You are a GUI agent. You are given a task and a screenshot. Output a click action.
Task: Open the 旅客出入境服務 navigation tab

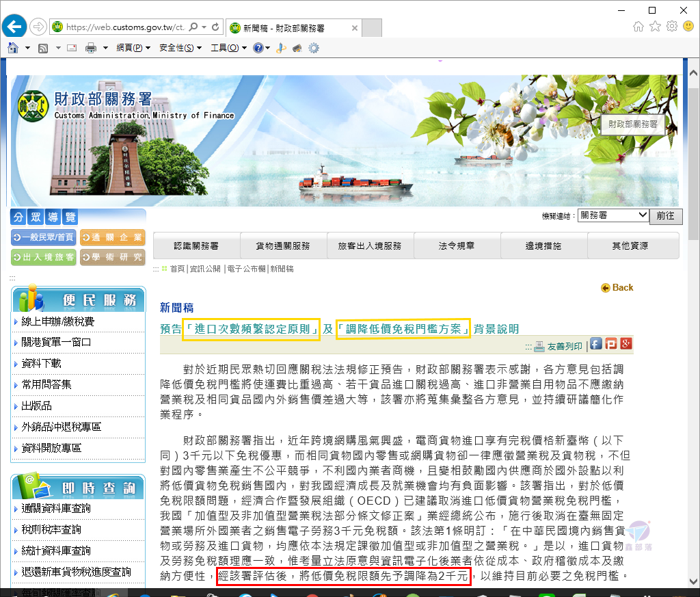pos(370,246)
